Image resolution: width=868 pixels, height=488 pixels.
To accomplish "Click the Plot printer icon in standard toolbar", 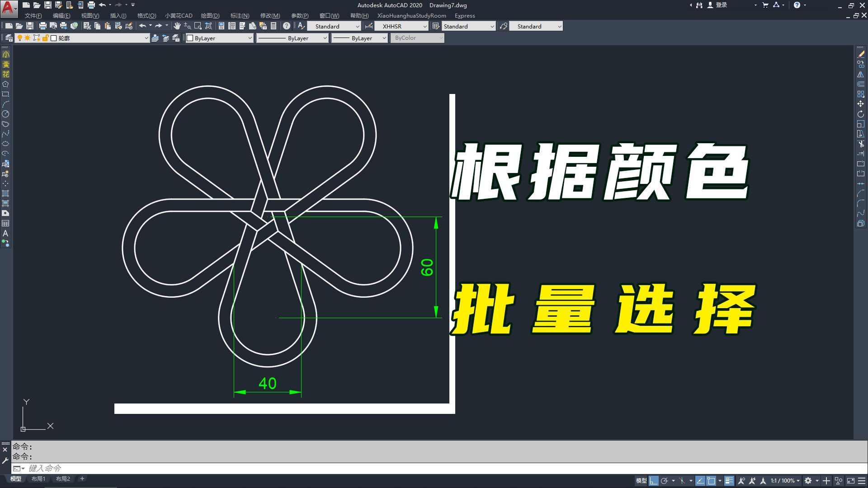I will (43, 26).
